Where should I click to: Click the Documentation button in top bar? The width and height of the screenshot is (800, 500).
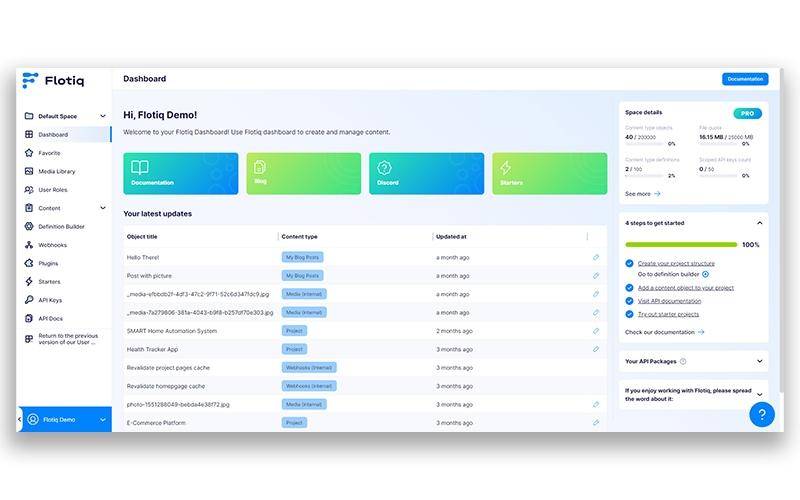[x=745, y=79]
